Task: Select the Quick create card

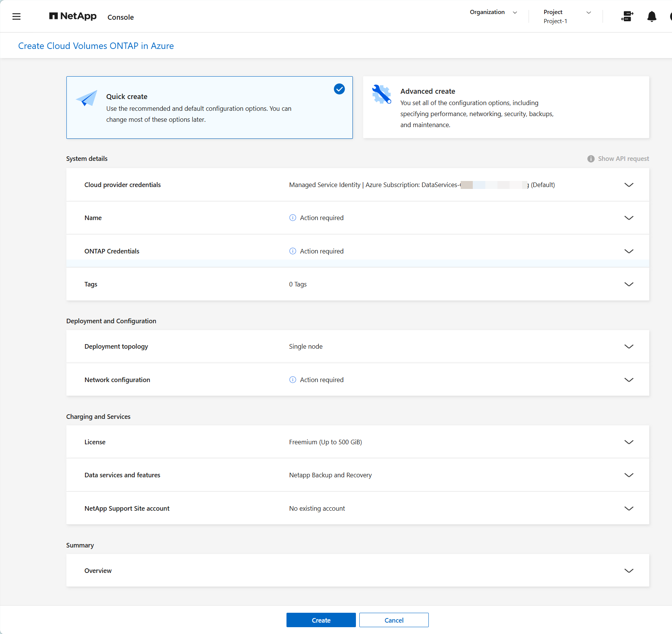Action: coord(209,107)
